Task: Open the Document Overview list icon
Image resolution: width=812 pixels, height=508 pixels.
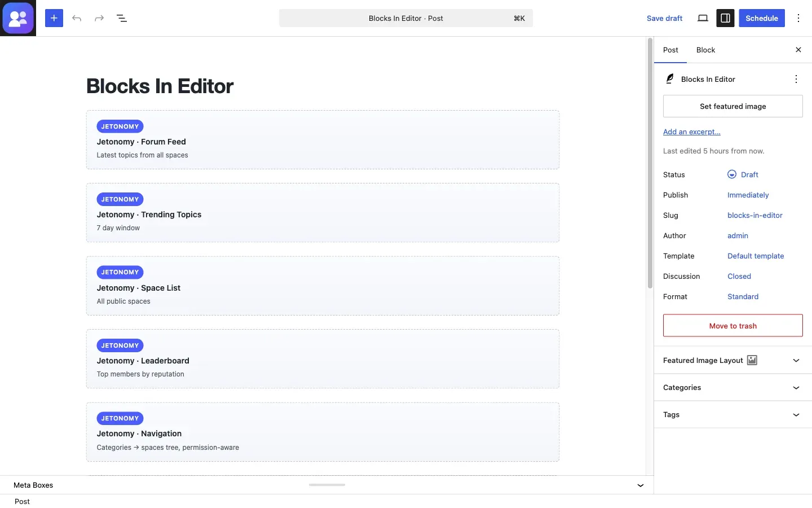Action: pos(122,18)
